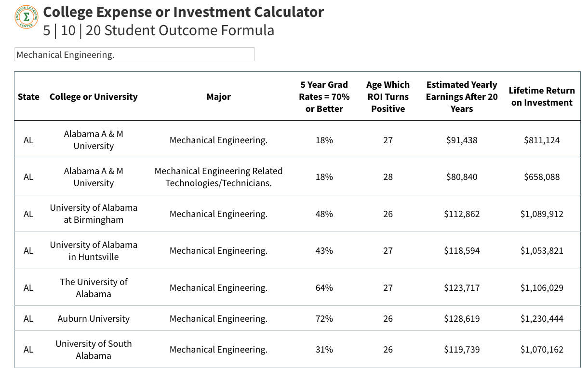
Task: Click the Engenius Learning Center logo icon
Action: (27, 17)
